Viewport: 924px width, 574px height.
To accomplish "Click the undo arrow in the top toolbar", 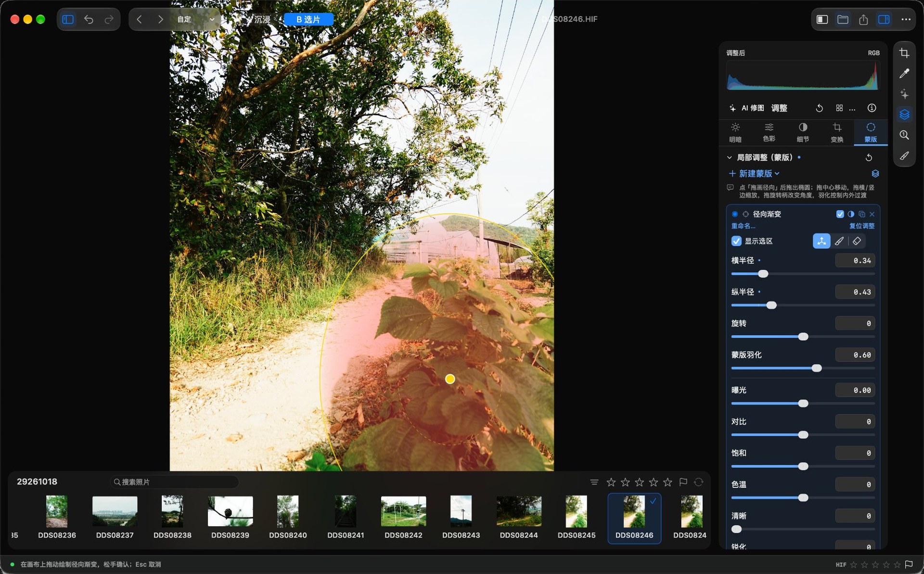I will (89, 19).
